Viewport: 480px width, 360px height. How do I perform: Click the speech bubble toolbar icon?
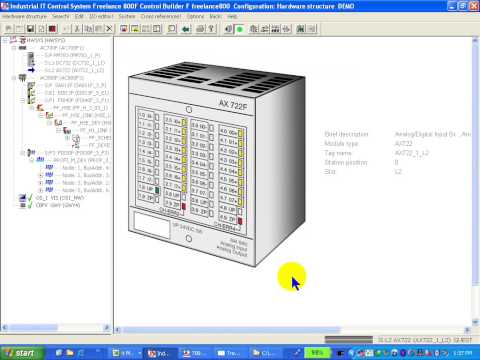point(172,29)
